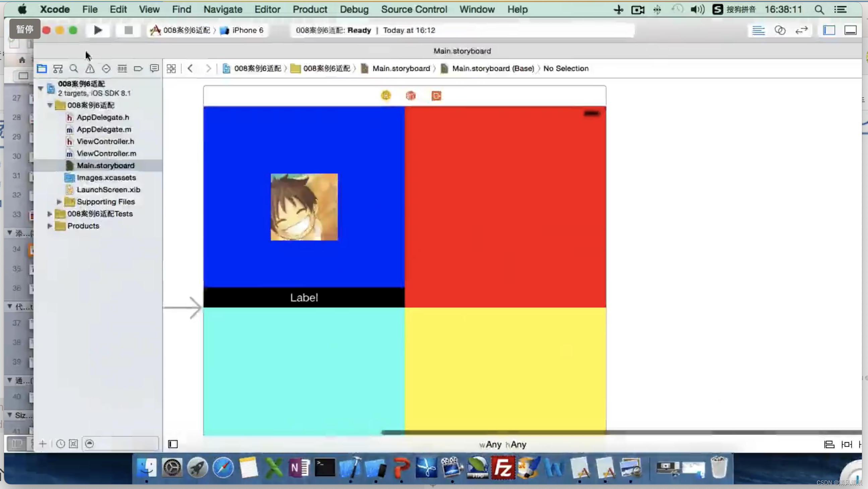
Task: Open the Product menu
Action: [x=310, y=9]
